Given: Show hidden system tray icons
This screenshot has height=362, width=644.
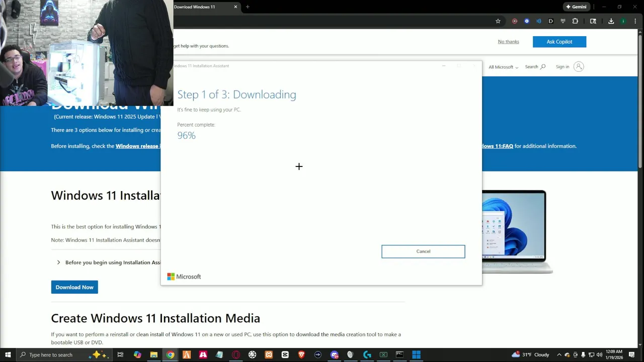Looking at the screenshot, I should click(559, 354).
